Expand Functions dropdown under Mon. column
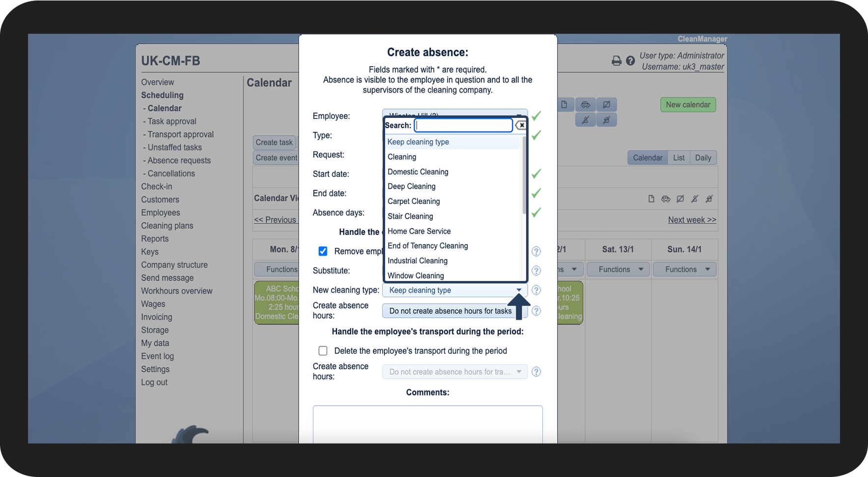 [277, 269]
